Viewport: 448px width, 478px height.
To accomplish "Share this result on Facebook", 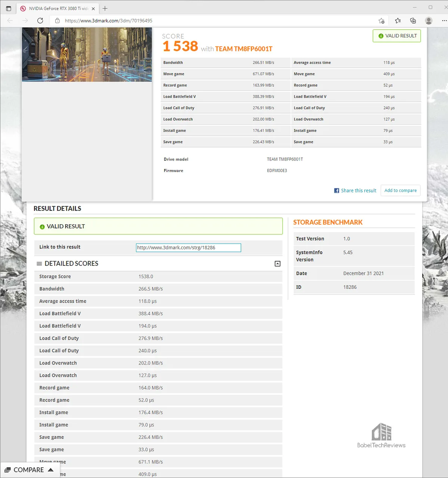I will (x=358, y=190).
